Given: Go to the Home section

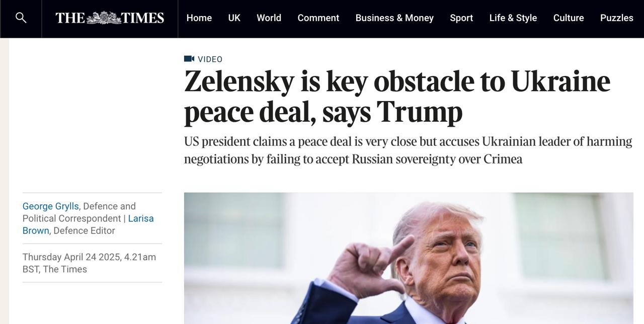Looking at the screenshot, I should click(x=199, y=18).
